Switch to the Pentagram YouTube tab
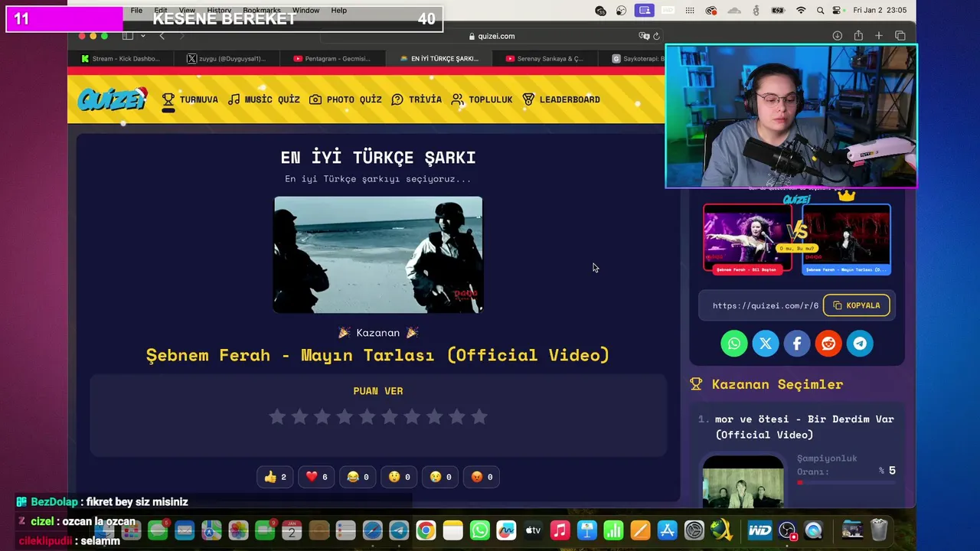 (x=332, y=59)
